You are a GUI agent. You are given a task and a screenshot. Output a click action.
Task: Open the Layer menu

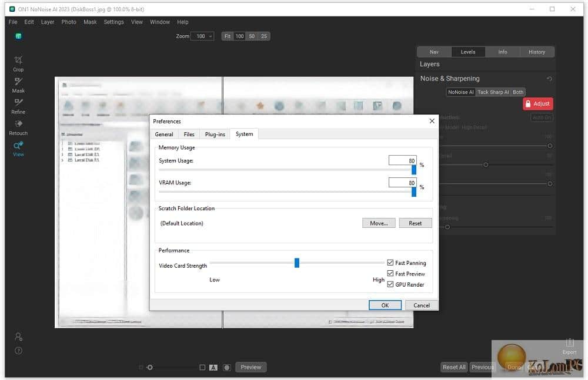coord(48,22)
